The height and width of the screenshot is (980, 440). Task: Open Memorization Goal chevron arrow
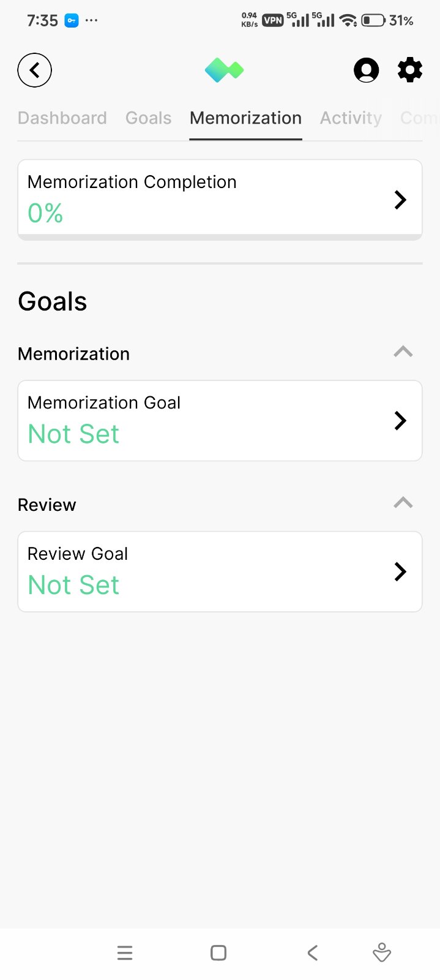pyautogui.click(x=400, y=421)
